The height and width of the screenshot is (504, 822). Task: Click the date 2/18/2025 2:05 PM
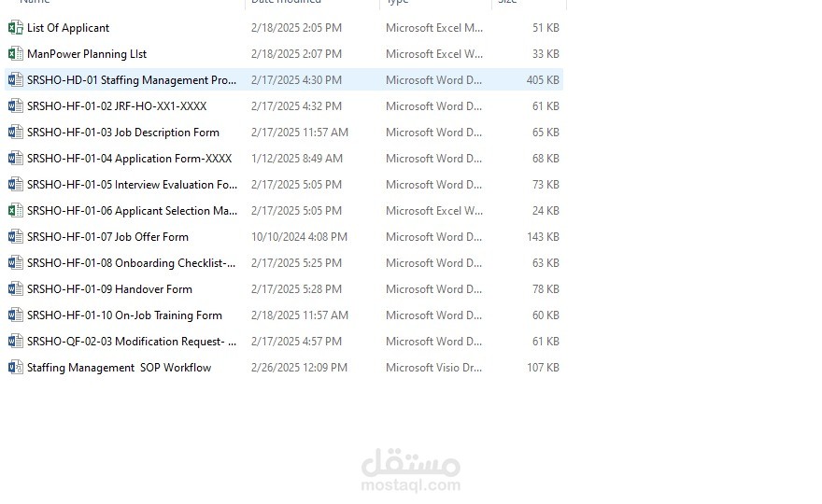point(296,28)
